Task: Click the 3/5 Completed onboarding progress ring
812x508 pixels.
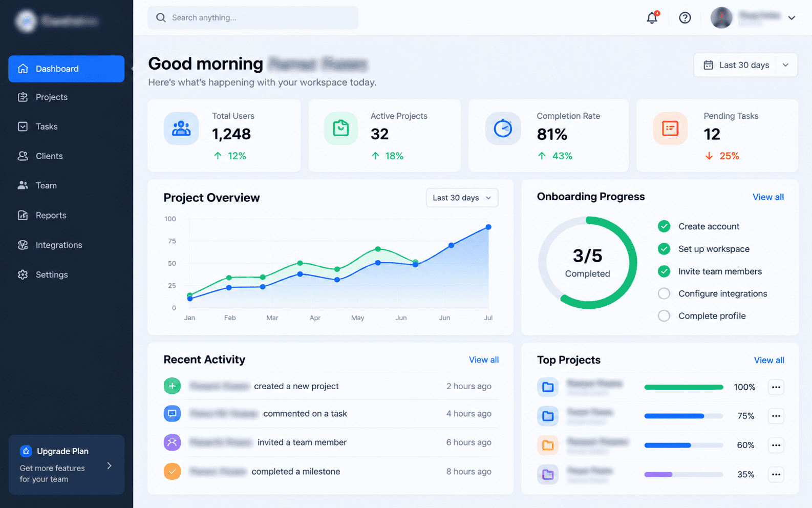Action: (588, 263)
